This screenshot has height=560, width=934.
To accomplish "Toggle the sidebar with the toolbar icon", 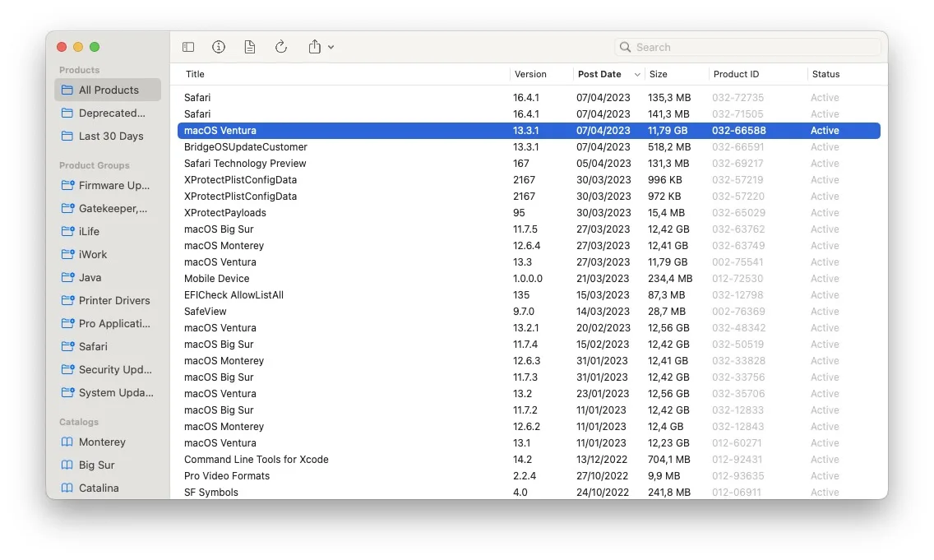I will (188, 47).
